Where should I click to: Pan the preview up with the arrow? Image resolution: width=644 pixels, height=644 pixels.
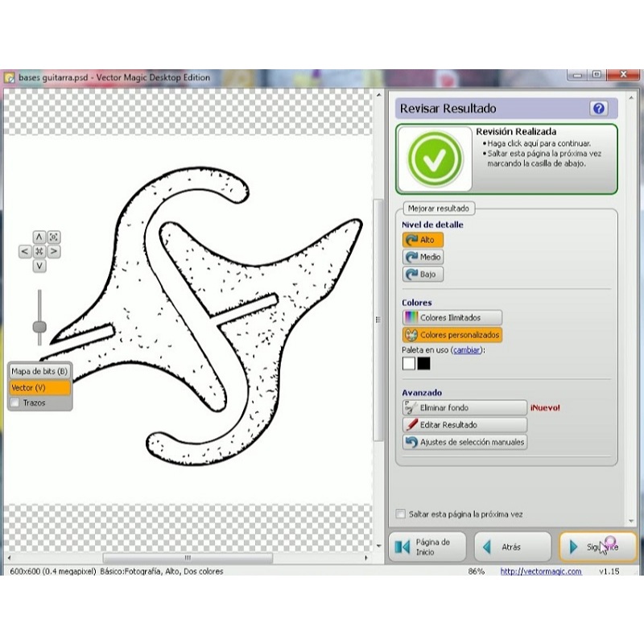pos(39,237)
